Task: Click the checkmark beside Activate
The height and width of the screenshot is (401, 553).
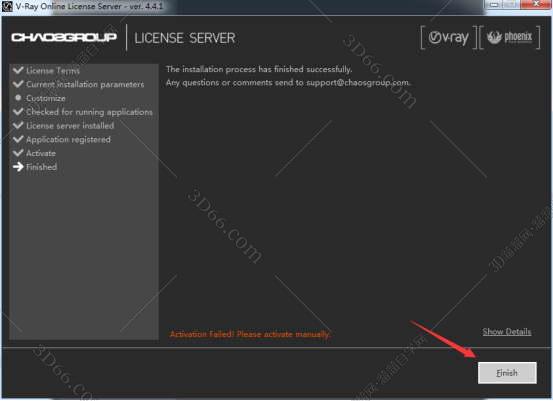Action: pyautogui.click(x=18, y=153)
